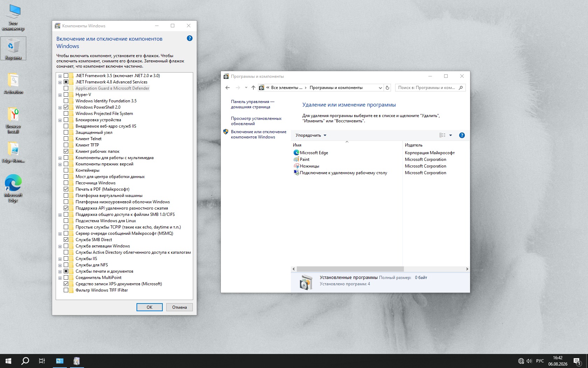Enable Подсистема Windows для Linux checkbox
This screenshot has width=588, height=368.
[x=66, y=221]
